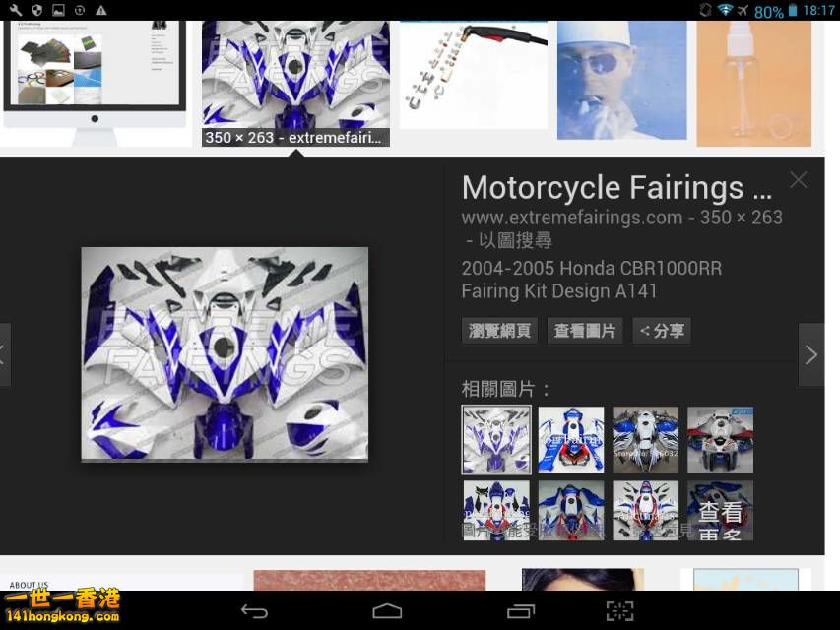Select second thumbnail in second related row
Image resolution: width=840 pixels, height=630 pixels.
pyautogui.click(x=570, y=511)
